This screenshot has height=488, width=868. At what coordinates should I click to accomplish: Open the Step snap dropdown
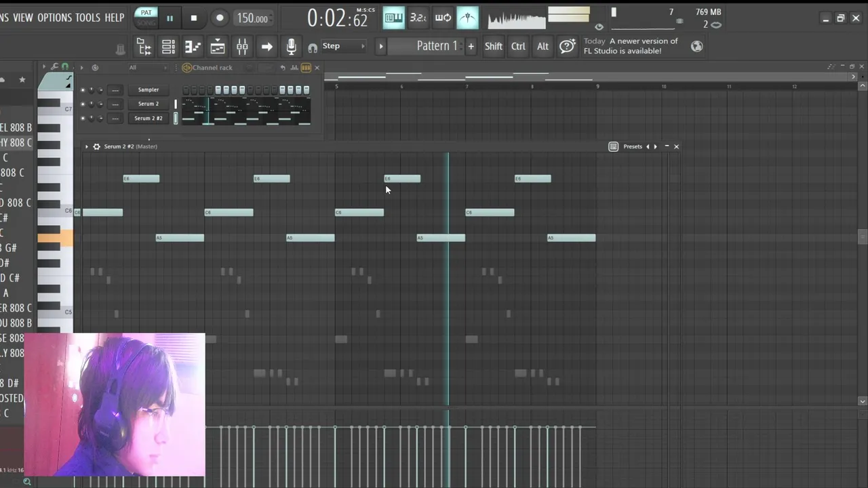[343, 46]
